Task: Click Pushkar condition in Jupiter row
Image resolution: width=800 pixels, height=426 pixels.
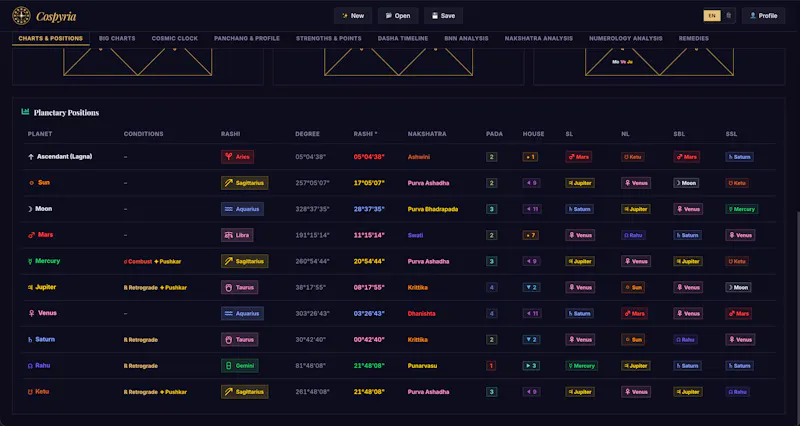Action: (x=173, y=288)
